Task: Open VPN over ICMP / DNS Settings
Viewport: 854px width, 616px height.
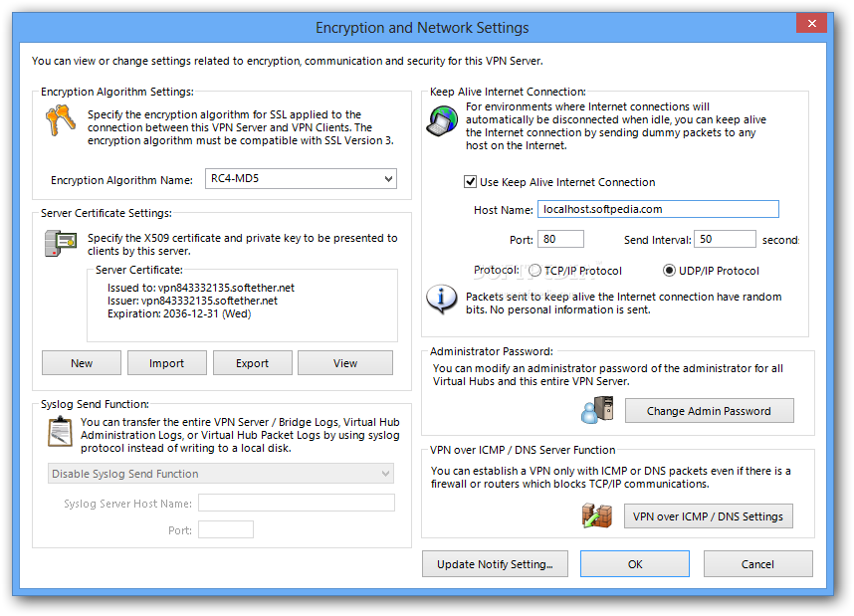Action: point(709,516)
